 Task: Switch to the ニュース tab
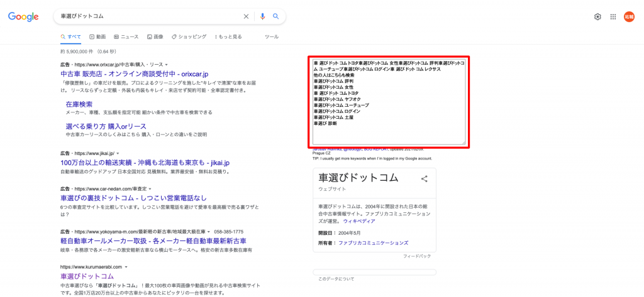pos(126,36)
